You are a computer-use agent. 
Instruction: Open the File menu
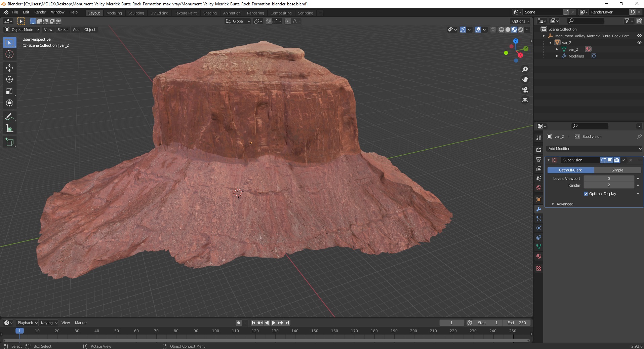point(15,12)
